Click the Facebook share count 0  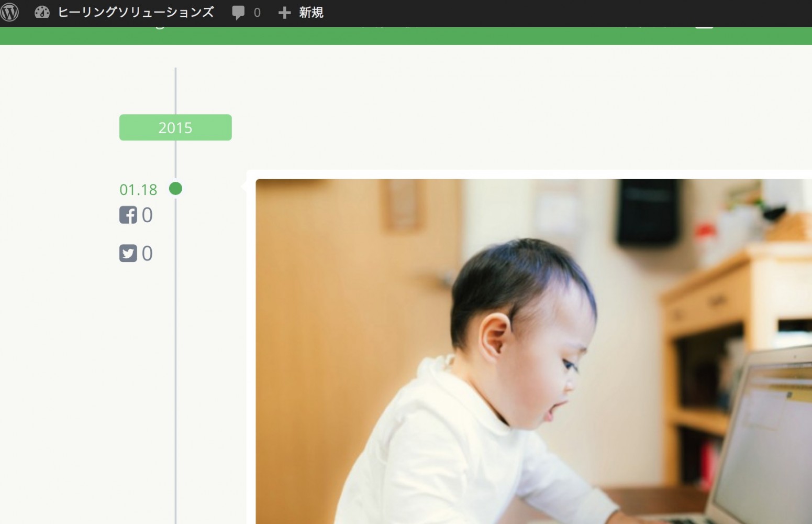147,215
